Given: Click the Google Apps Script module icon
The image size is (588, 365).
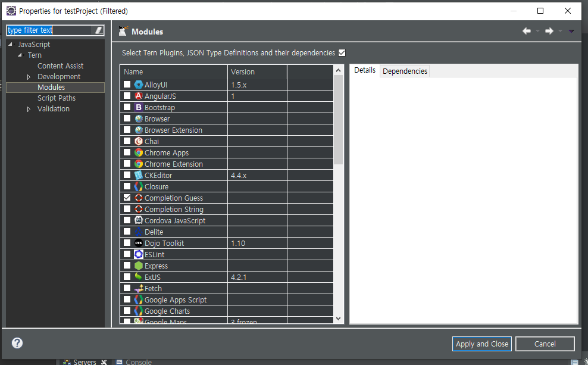Looking at the screenshot, I should click(139, 300).
